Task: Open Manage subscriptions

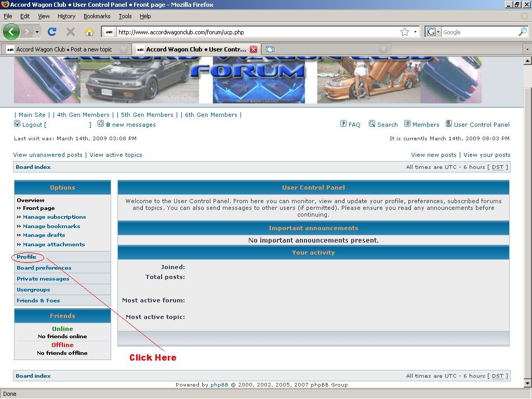Action: (54, 217)
